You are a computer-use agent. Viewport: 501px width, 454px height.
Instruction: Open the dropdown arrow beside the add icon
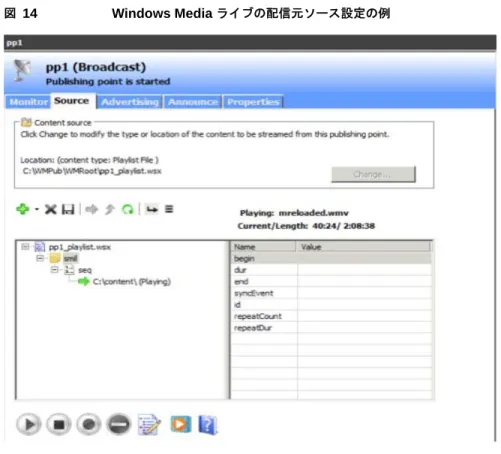point(37,210)
